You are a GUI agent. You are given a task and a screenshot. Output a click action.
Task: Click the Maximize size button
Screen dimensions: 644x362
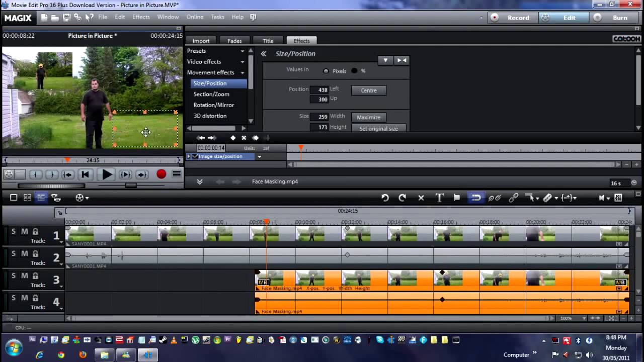pos(369,117)
